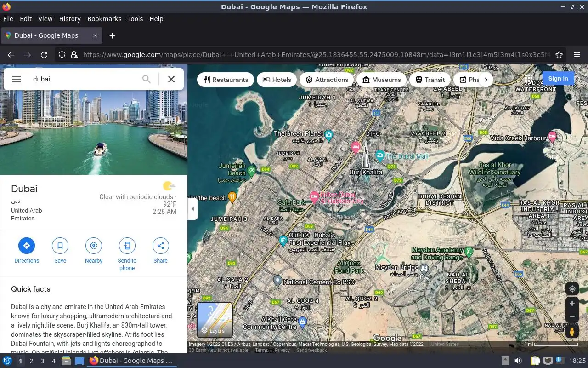This screenshot has width=588, height=368.
Task: Click National Cement Co PSC pin
Action: [x=277, y=280]
